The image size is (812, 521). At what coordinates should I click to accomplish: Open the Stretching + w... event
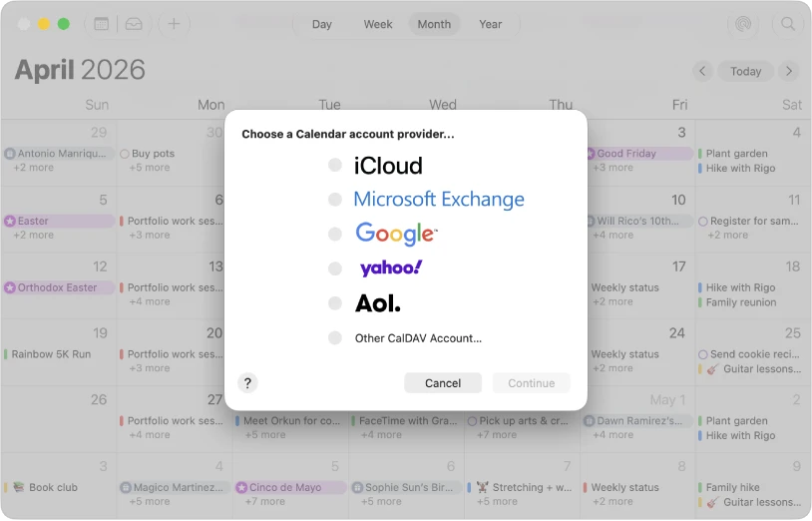tap(521, 487)
